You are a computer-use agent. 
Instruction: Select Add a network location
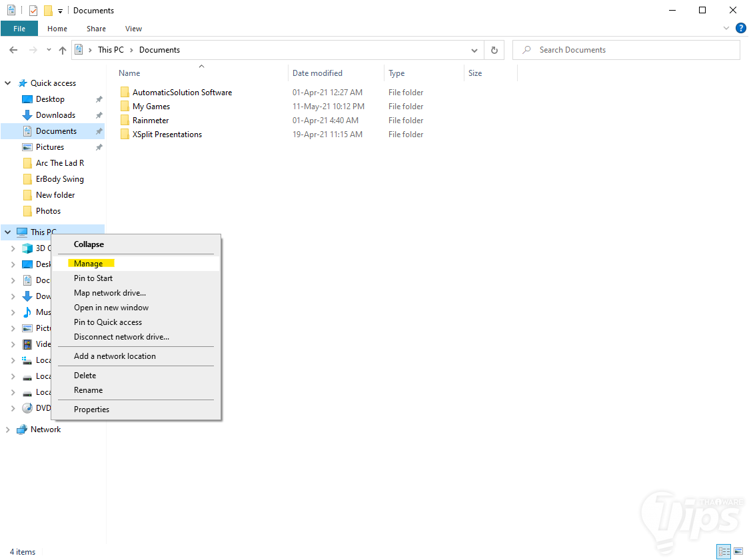[136, 356]
